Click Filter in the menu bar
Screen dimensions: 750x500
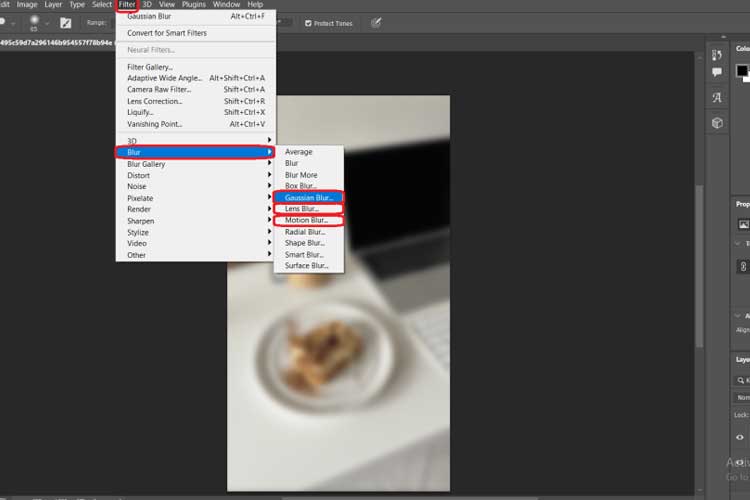pyautogui.click(x=127, y=4)
